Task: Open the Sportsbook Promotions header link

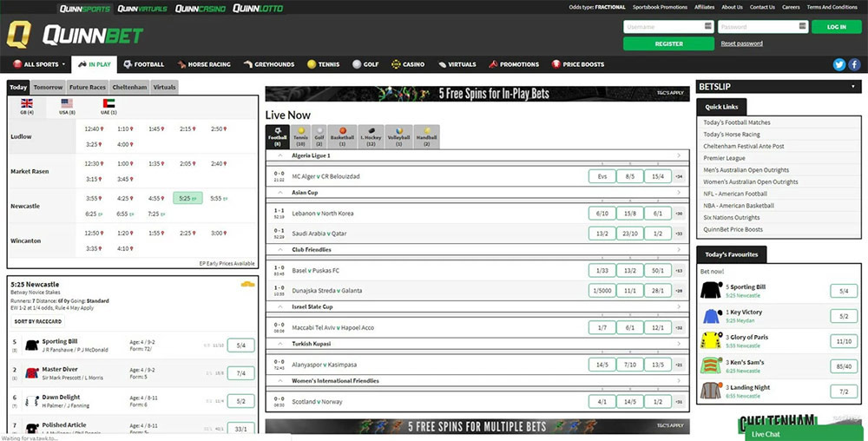Action: 660,7
